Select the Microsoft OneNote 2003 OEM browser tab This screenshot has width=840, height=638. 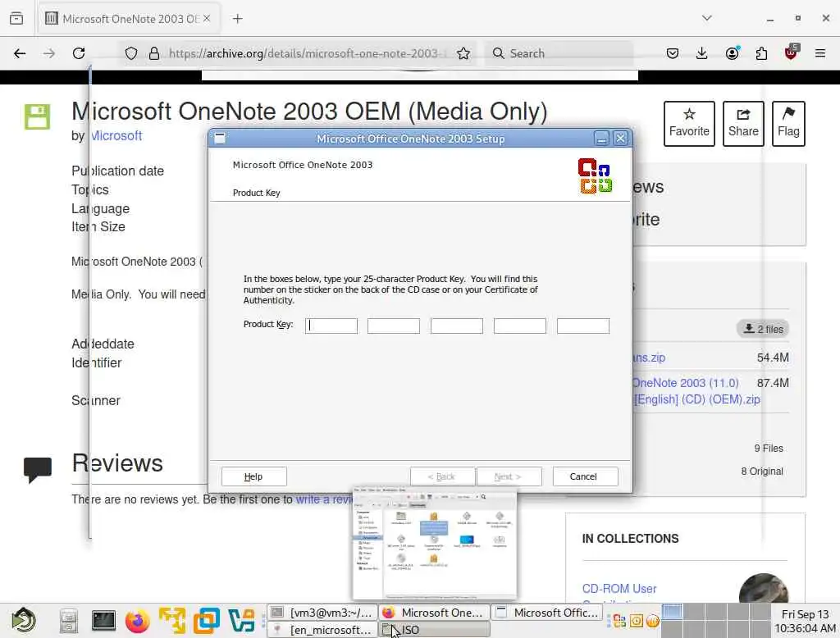pos(129,19)
